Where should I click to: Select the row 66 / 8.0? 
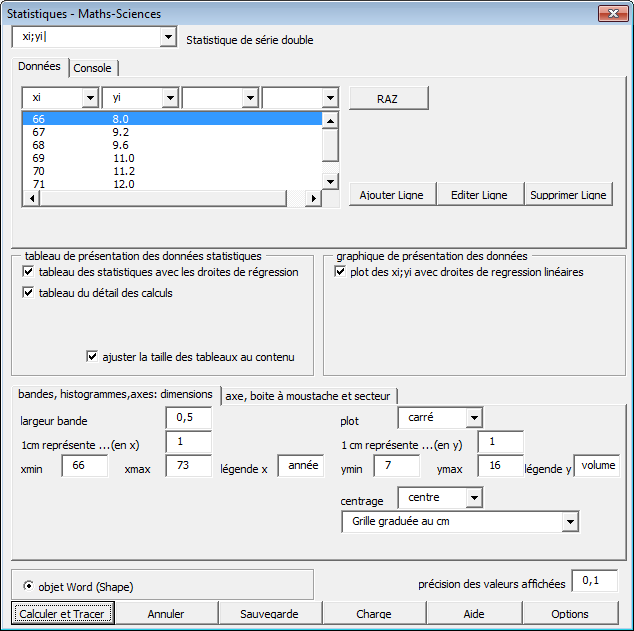click(x=172, y=119)
